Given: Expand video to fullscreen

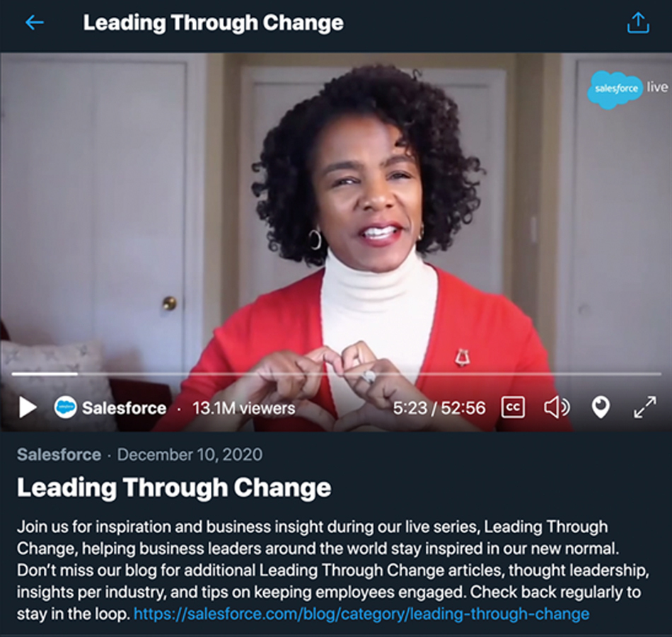Looking at the screenshot, I should point(645,407).
